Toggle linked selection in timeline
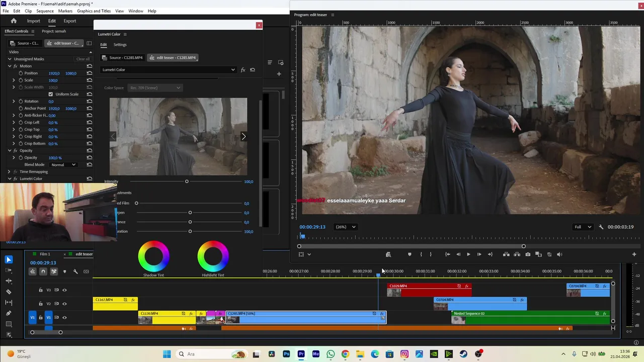 click(54, 271)
